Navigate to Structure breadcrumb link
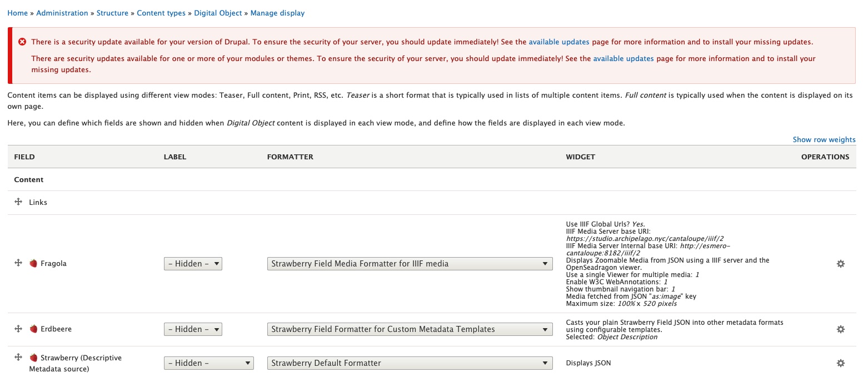This screenshot has width=868, height=377. click(x=112, y=13)
